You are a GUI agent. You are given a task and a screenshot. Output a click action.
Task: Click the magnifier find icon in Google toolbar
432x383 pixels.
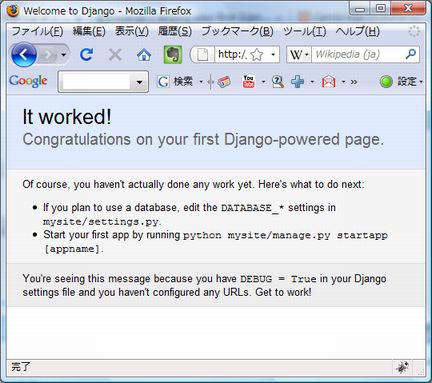pos(278,82)
